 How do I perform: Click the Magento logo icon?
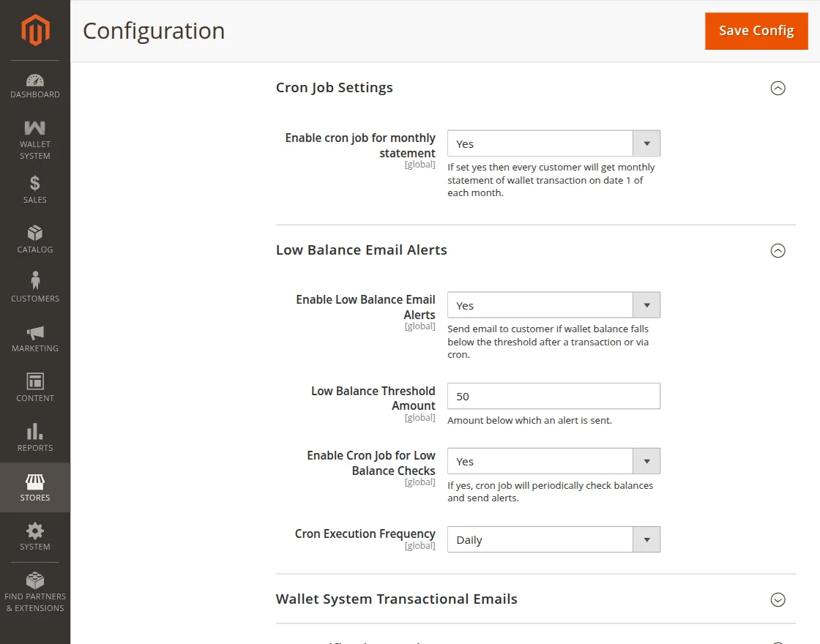click(x=35, y=30)
